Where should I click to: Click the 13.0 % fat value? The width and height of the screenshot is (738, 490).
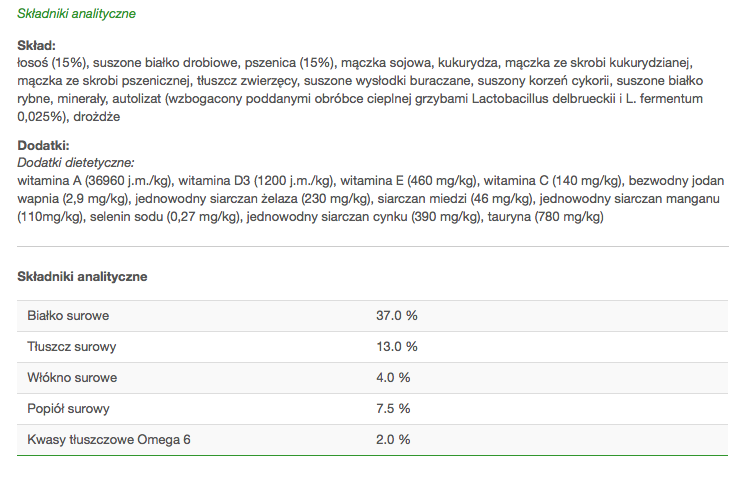397,347
